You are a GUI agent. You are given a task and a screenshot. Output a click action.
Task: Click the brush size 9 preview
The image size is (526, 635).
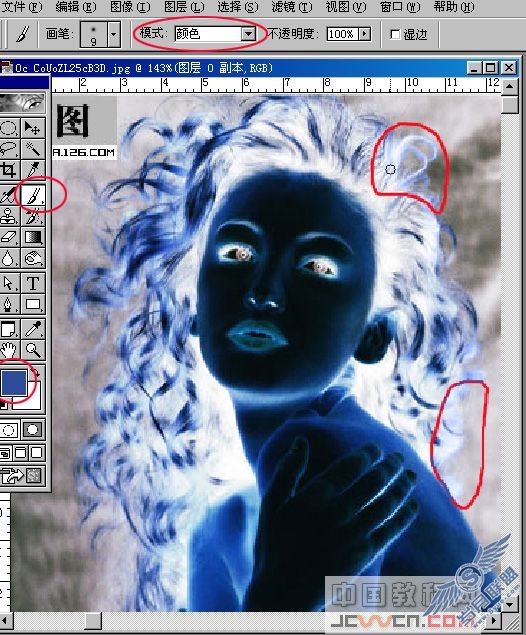point(94,34)
